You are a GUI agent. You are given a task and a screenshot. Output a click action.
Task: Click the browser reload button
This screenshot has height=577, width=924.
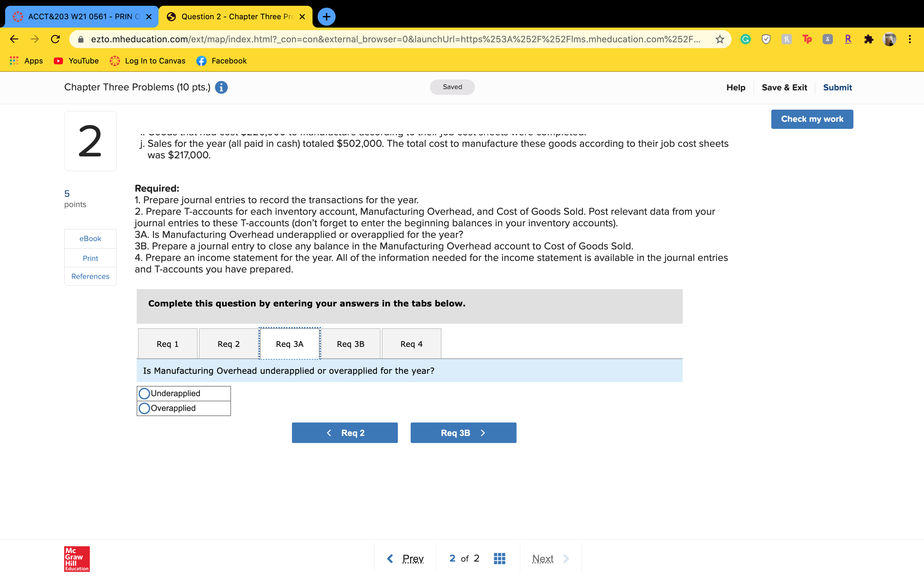(x=55, y=39)
